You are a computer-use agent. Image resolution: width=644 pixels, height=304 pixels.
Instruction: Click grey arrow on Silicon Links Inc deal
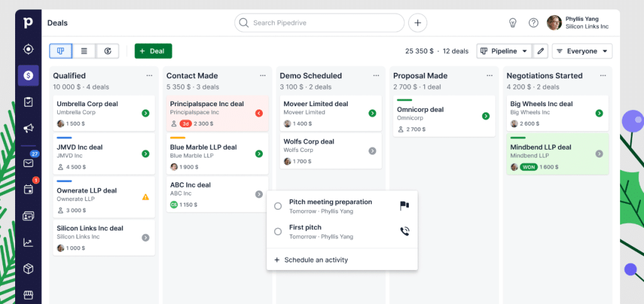click(145, 237)
